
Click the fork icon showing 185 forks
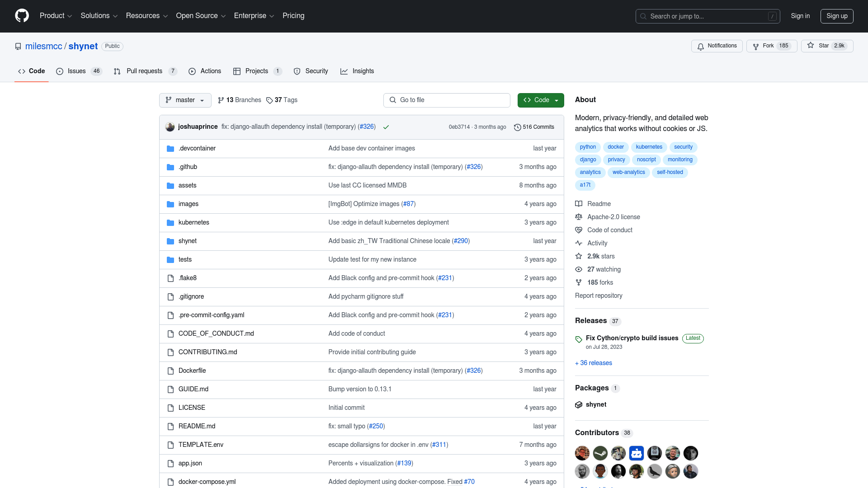tap(579, 282)
